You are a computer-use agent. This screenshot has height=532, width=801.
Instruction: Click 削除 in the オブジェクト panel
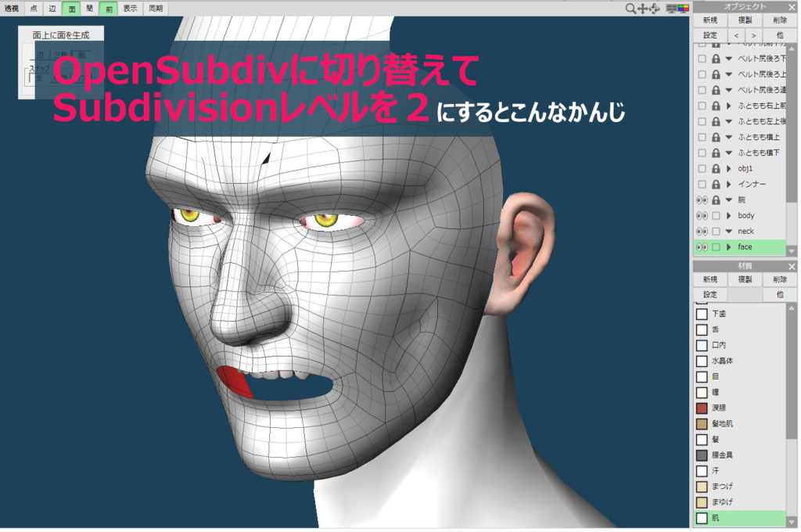780,20
